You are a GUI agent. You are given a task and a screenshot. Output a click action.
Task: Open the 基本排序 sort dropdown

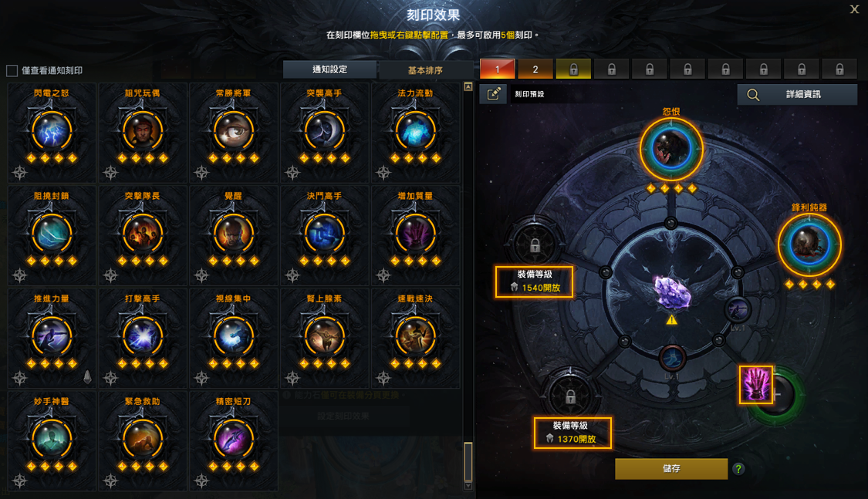click(x=425, y=70)
